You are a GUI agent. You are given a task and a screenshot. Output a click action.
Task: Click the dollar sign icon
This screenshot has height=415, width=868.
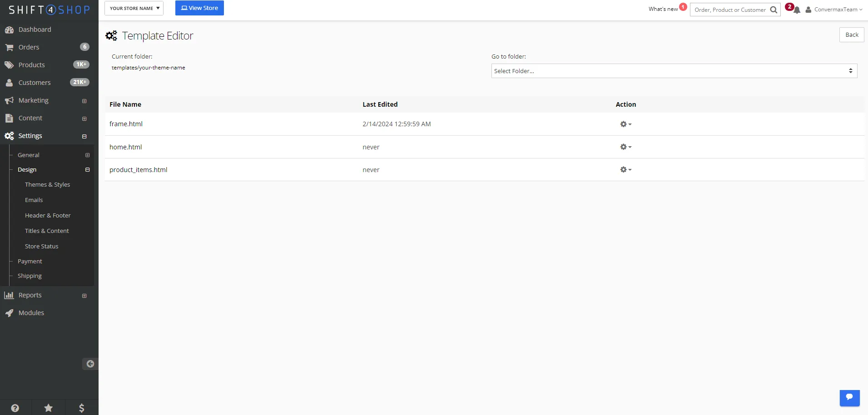click(82, 408)
